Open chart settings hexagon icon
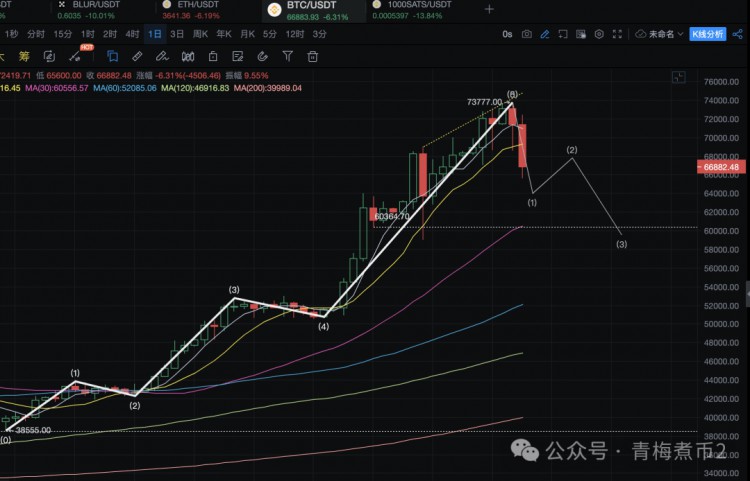Screen dimensions: 750x481 coord(599,34)
